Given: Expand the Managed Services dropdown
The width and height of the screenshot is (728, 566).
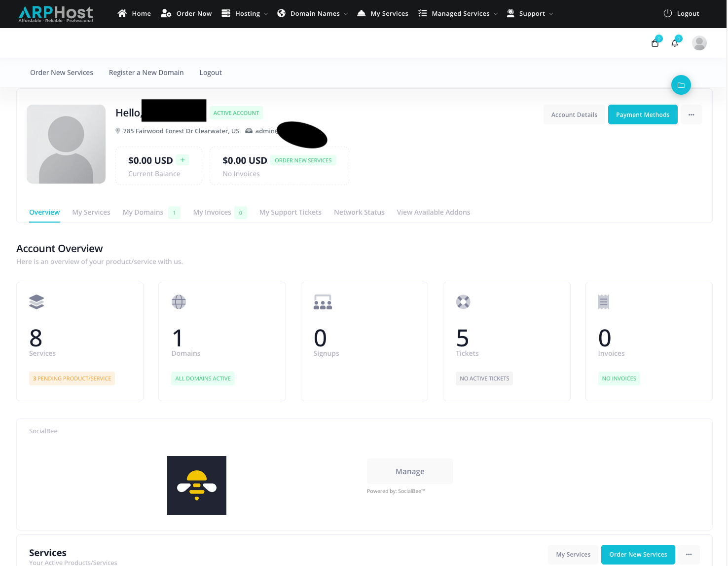Looking at the screenshot, I should (x=458, y=14).
